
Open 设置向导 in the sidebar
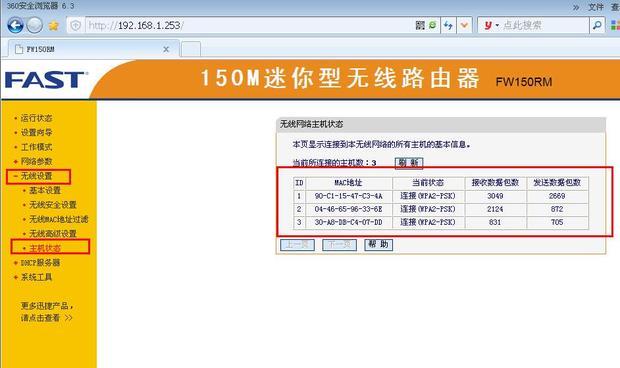coord(36,132)
